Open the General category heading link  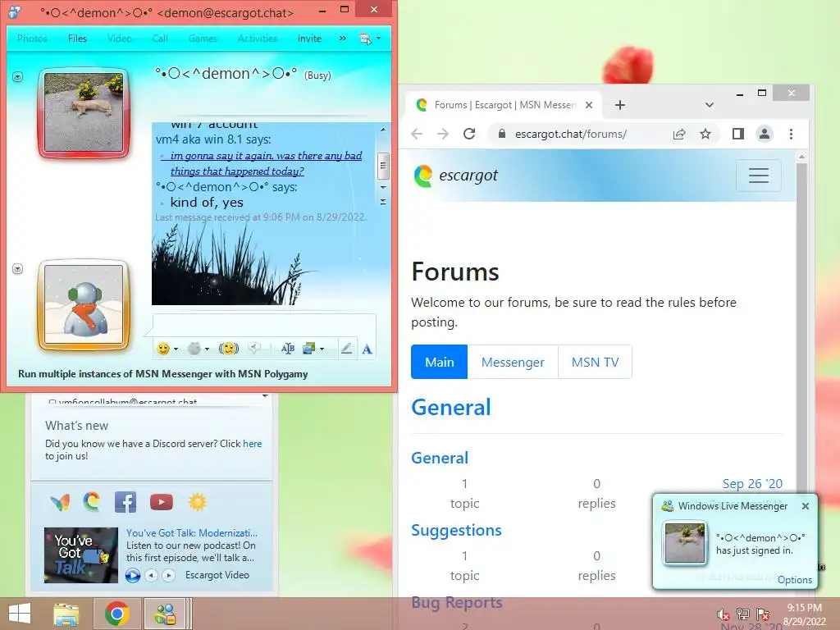pyautogui.click(x=451, y=408)
